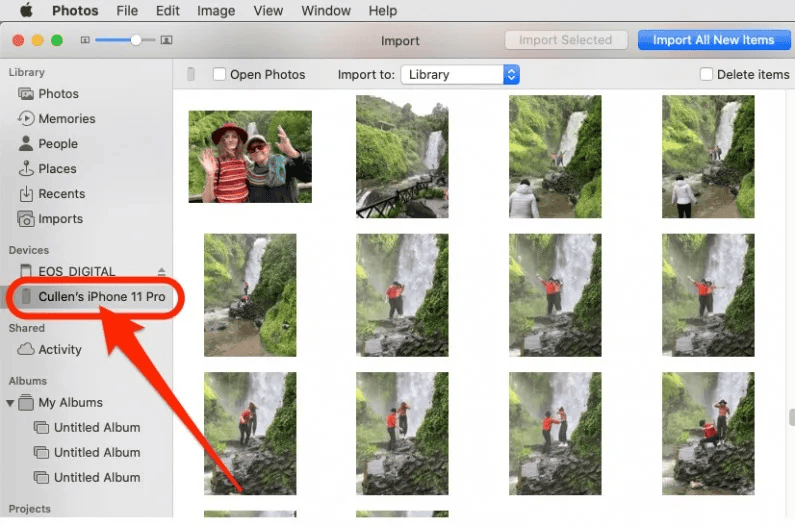Select the People sidebar item
The width and height of the screenshot is (795, 526).
57,144
